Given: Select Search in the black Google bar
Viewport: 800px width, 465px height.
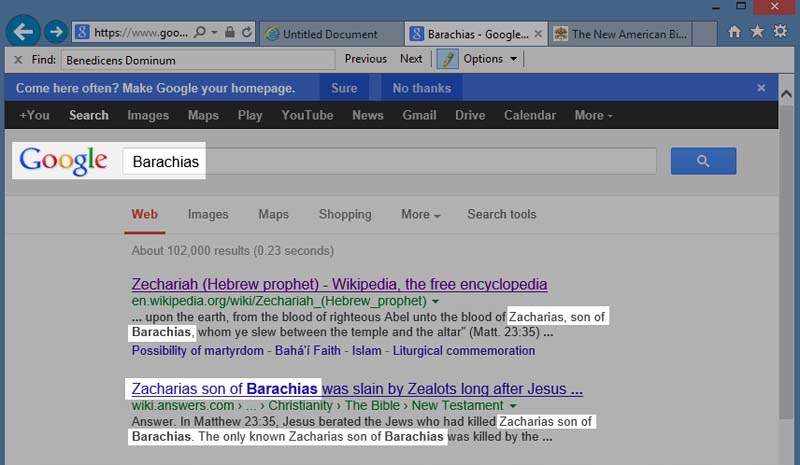Looking at the screenshot, I should (89, 115).
